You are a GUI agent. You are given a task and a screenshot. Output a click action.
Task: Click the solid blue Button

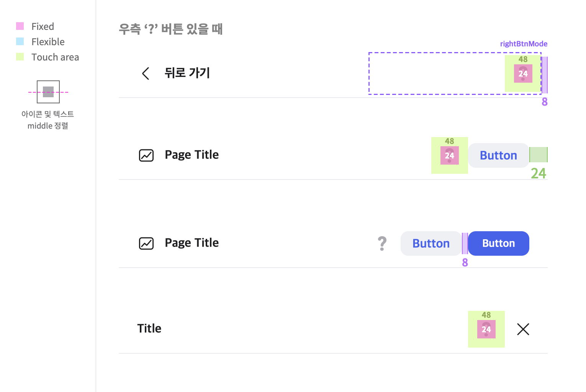click(x=499, y=243)
